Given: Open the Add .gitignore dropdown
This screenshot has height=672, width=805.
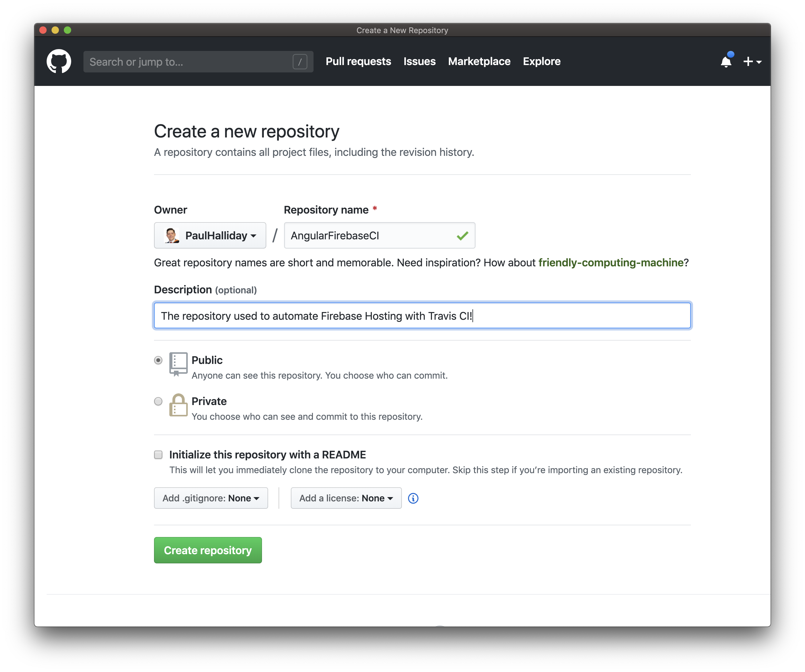Looking at the screenshot, I should (x=210, y=498).
